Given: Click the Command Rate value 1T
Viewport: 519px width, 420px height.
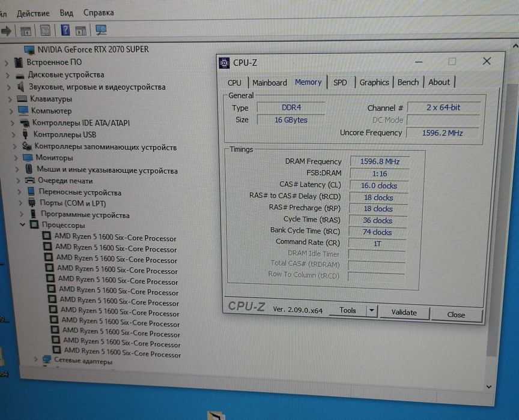Looking at the screenshot, I should click(x=377, y=244).
